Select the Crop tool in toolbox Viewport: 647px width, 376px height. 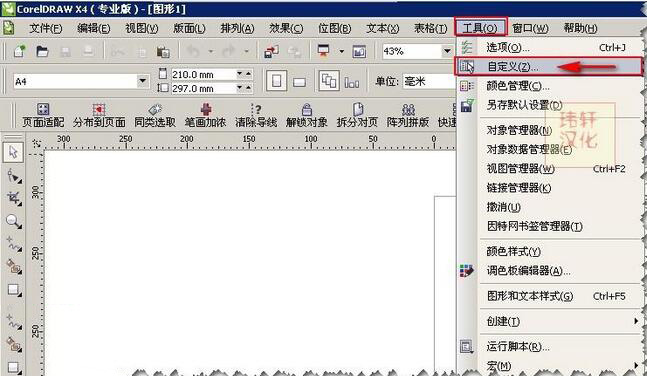14,198
